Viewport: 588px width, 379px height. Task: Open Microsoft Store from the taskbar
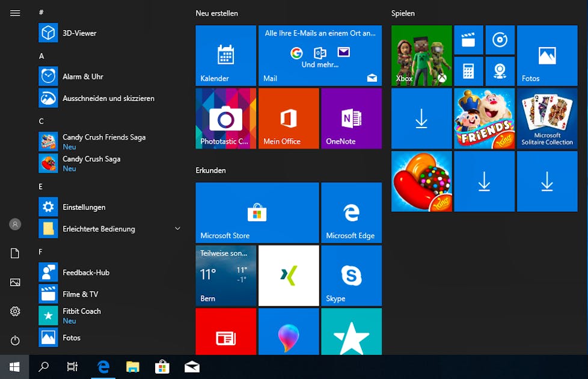(x=162, y=367)
